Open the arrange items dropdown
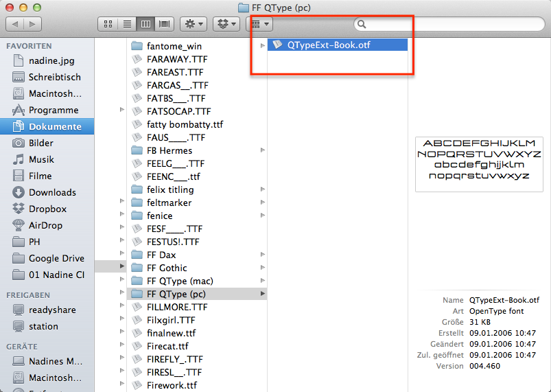The width and height of the screenshot is (551, 392). click(259, 24)
